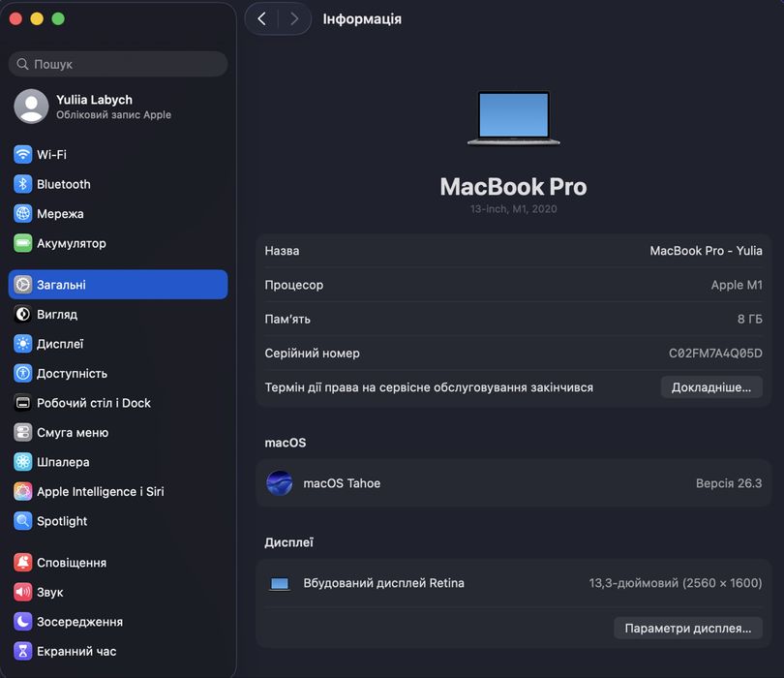Click the Процесор label
784x678 pixels.
294,285
